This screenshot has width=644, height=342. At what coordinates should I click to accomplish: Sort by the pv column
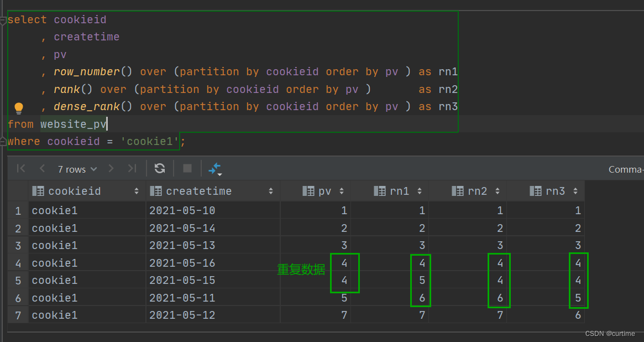click(341, 191)
